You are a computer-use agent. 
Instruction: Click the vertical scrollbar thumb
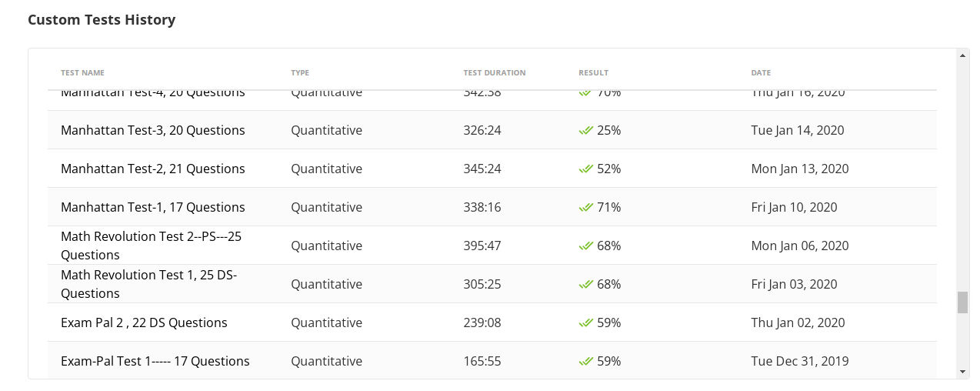pyautogui.click(x=962, y=302)
